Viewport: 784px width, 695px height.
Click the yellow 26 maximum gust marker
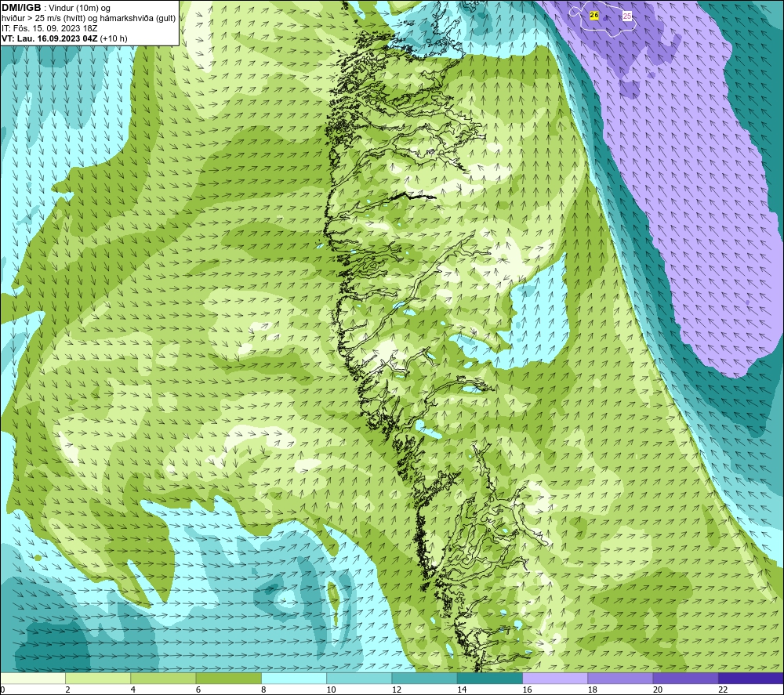[594, 15]
